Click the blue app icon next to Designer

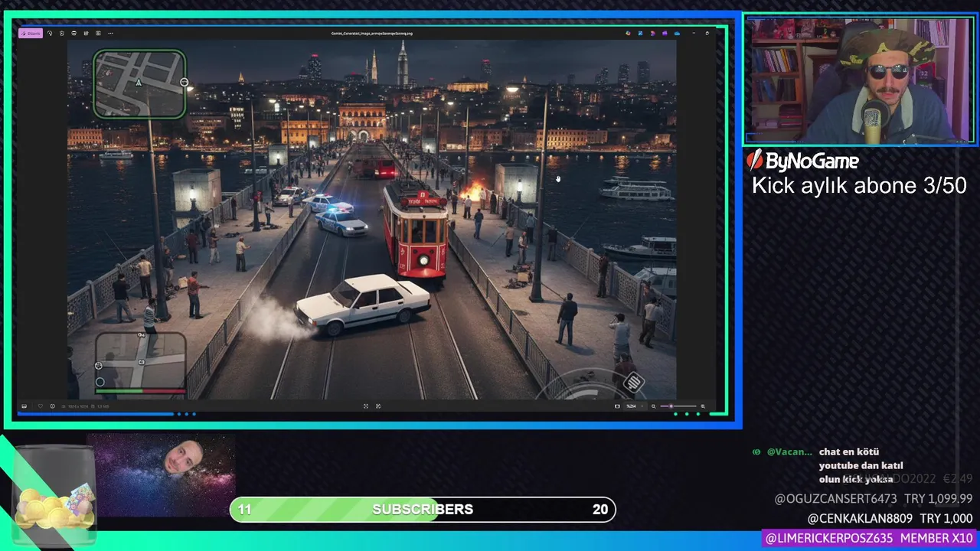pos(640,34)
